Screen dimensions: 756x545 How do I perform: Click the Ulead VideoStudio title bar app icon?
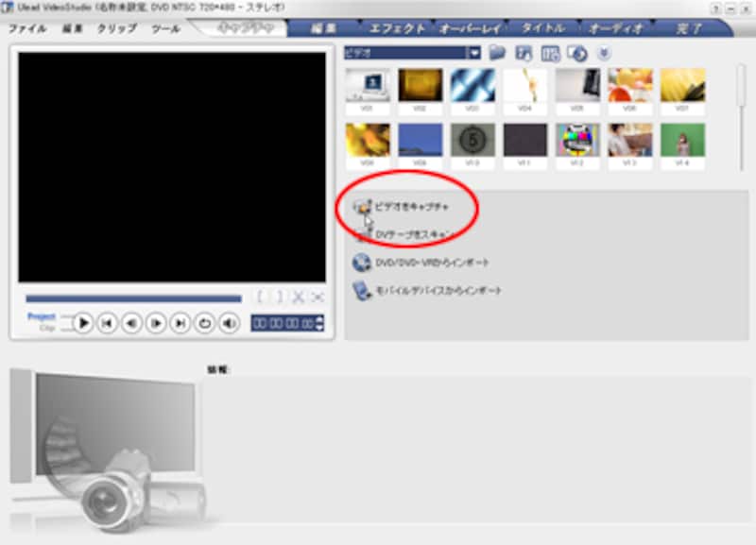click(x=8, y=8)
